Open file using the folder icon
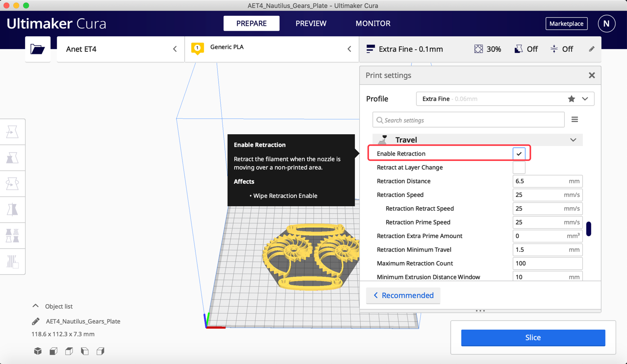The height and width of the screenshot is (364, 627). 38,49
